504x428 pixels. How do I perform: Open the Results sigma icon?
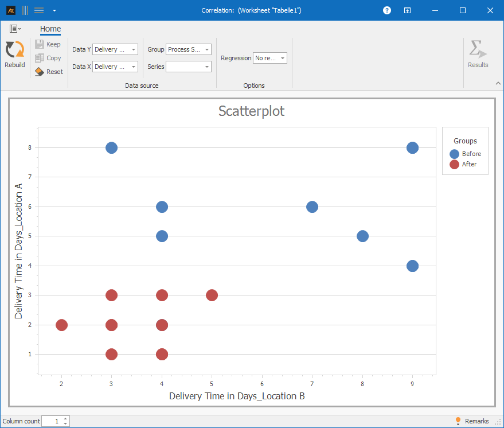tap(478, 50)
